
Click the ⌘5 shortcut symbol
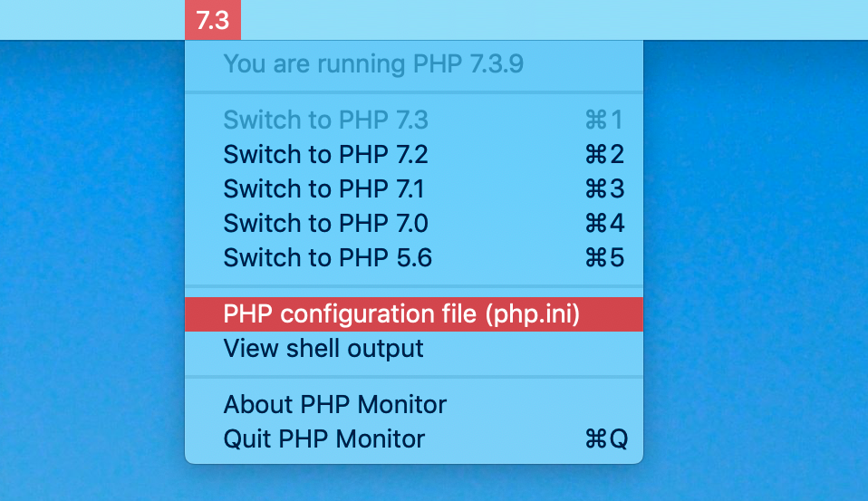pyautogui.click(x=604, y=257)
